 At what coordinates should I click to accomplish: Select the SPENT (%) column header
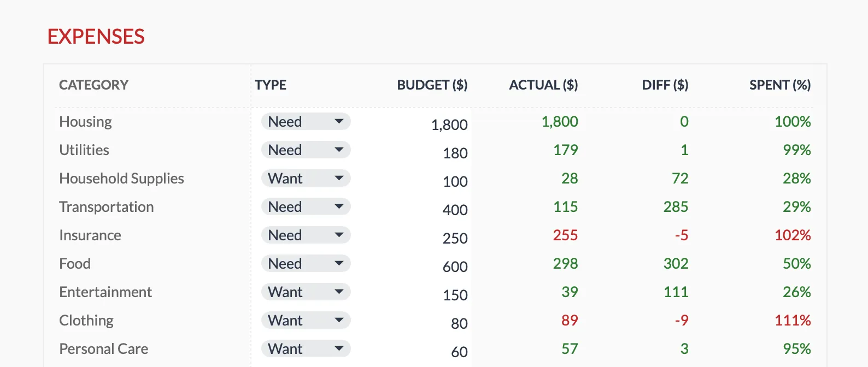coord(780,85)
